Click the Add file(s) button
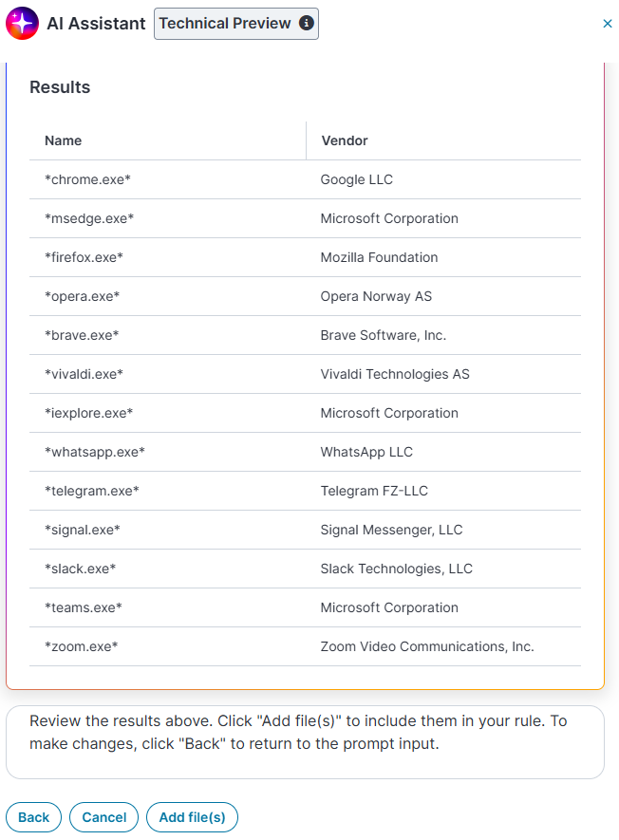 coord(192,817)
